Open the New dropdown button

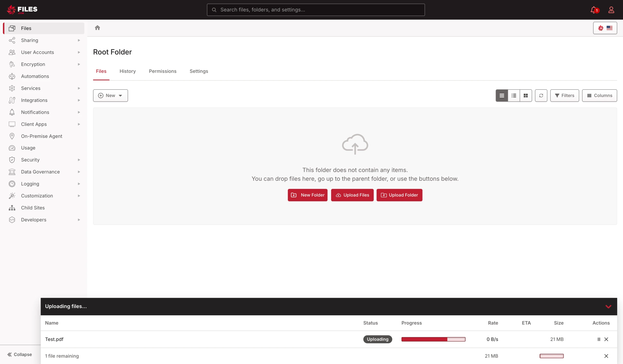(x=110, y=96)
